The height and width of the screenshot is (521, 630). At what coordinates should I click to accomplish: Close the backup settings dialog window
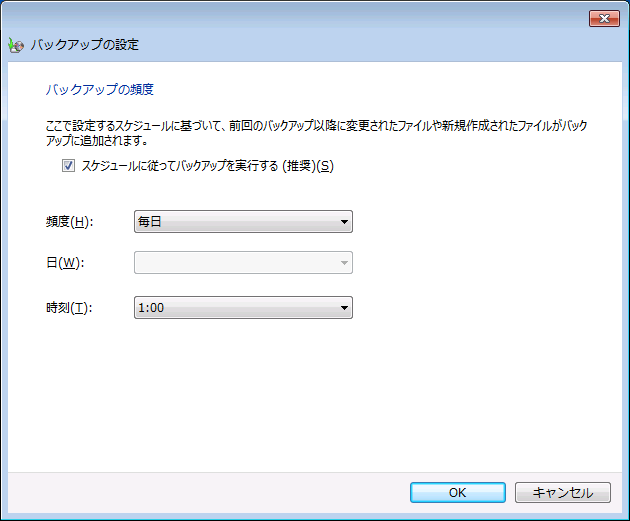[x=603, y=18]
